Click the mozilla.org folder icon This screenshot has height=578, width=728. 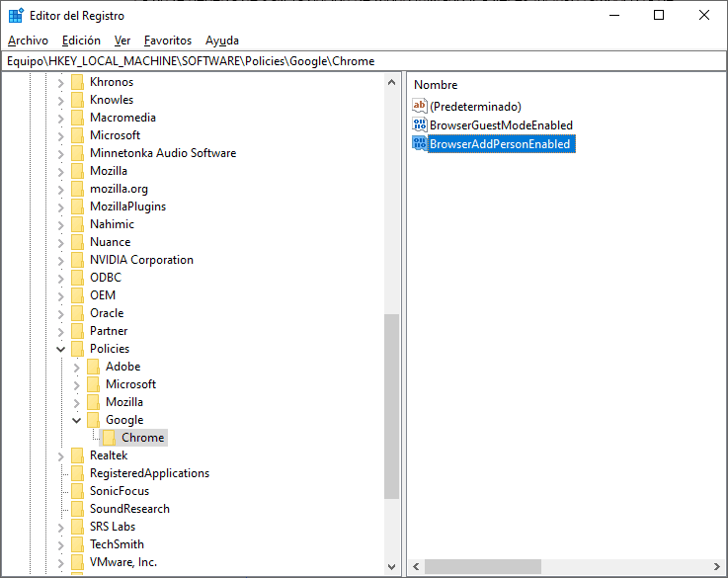tap(77, 189)
